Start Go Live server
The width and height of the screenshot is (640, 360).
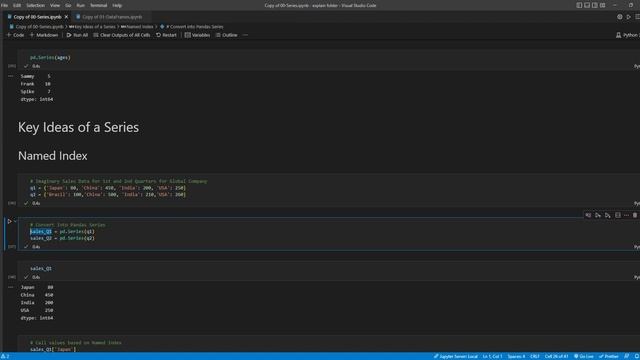point(584,356)
